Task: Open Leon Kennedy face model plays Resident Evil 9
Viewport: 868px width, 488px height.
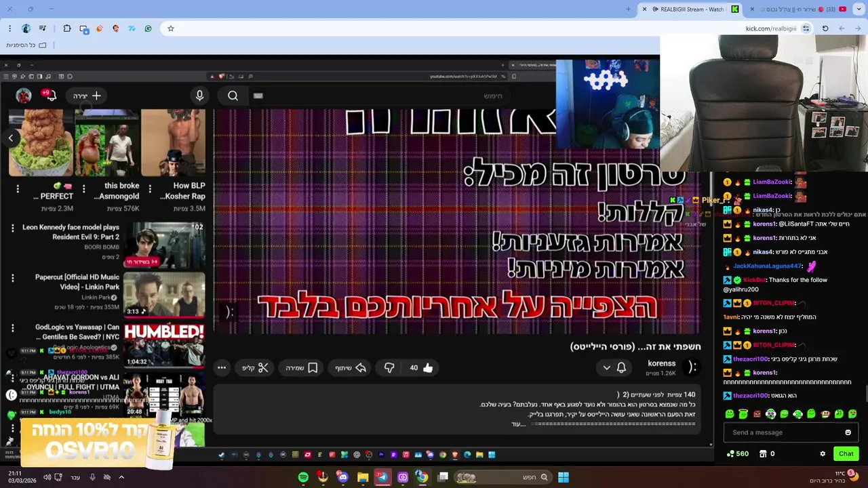Action: [71, 232]
